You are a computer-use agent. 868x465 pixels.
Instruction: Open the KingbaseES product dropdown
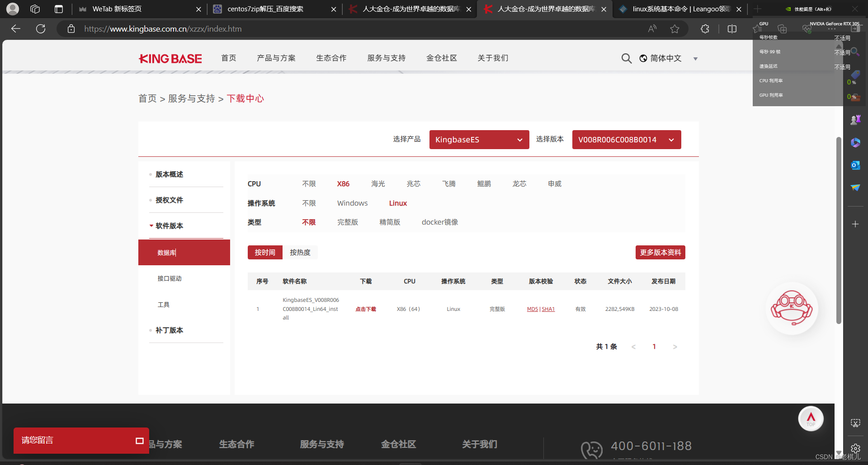pos(479,140)
